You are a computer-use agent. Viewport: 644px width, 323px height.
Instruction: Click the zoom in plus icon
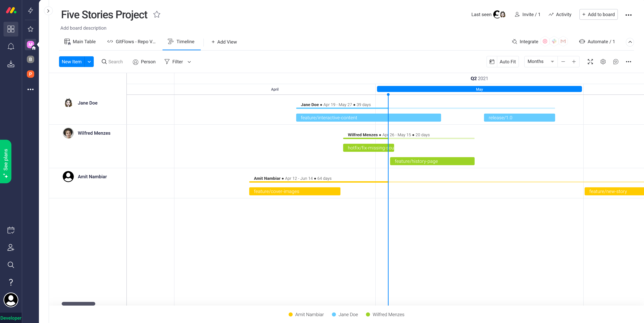point(574,62)
